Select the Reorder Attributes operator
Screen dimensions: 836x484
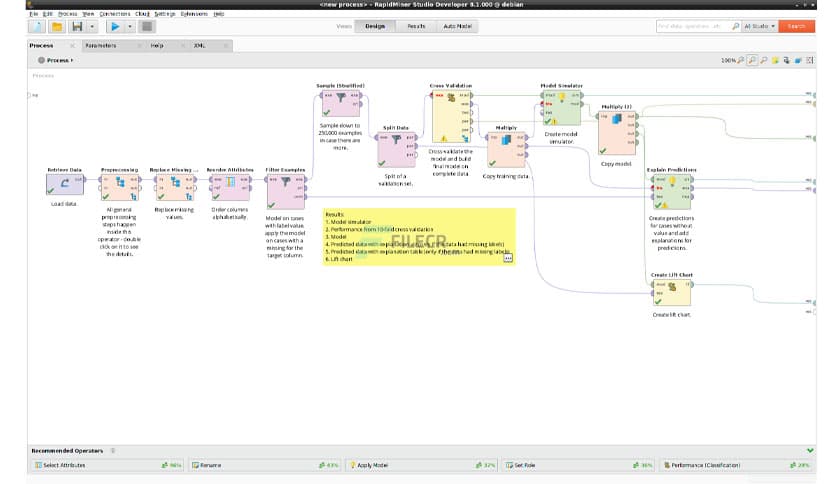[x=230, y=187]
